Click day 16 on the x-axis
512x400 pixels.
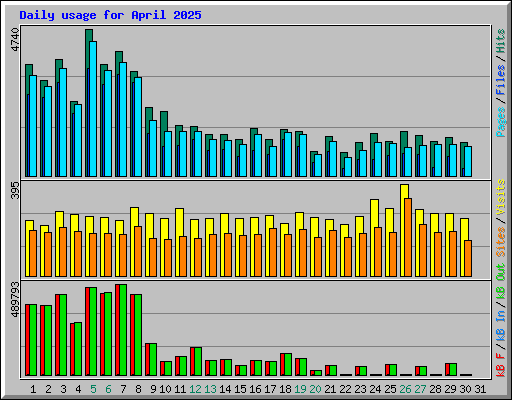pos(255,389)
